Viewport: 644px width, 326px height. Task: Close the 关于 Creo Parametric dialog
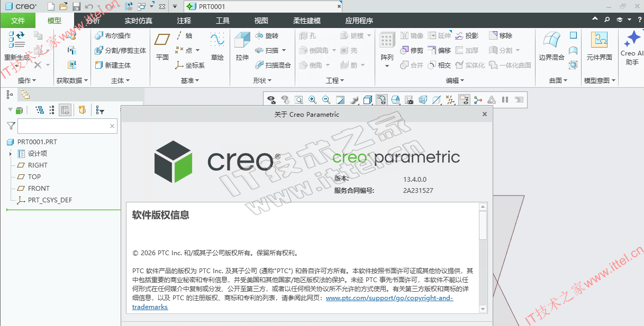(484, 114)
